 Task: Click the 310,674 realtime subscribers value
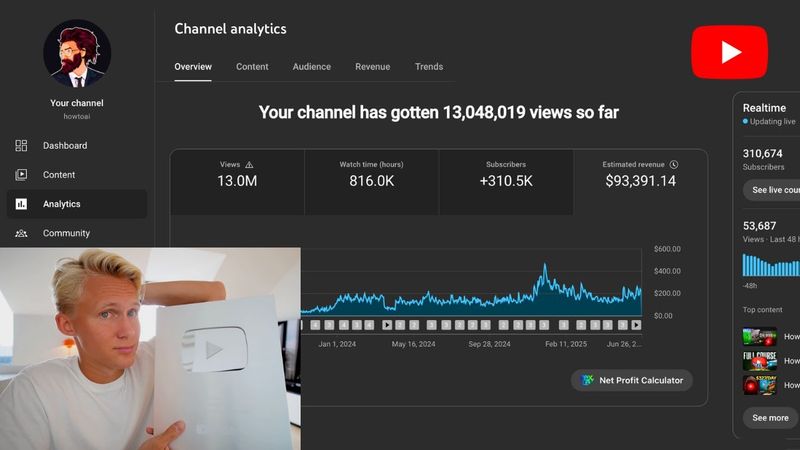coord(762,153)
